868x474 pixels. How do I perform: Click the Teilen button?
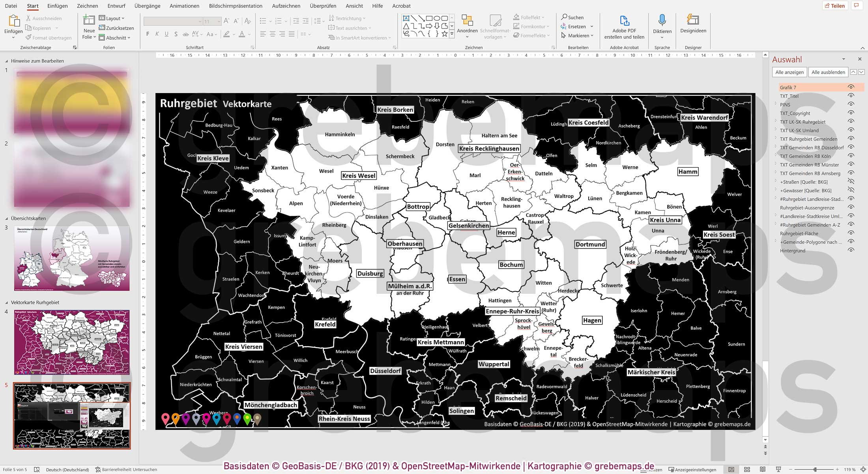[x=835, y=6]
